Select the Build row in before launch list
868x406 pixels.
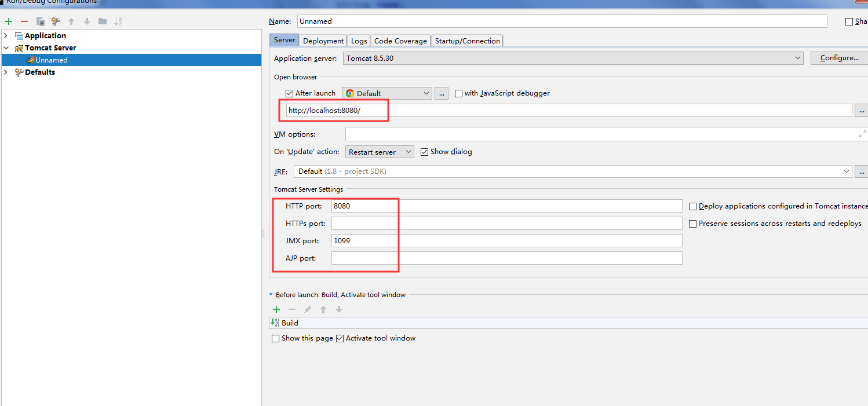(x=568, y=323)
